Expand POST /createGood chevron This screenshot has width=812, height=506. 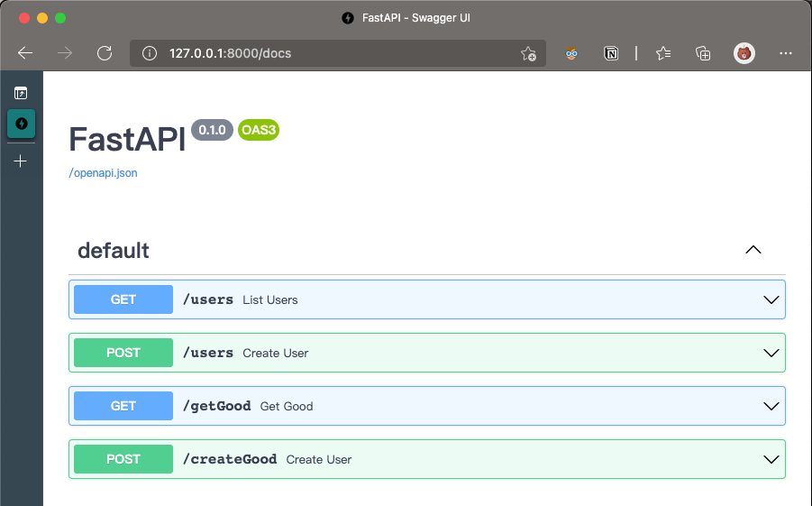click(771, 459)
